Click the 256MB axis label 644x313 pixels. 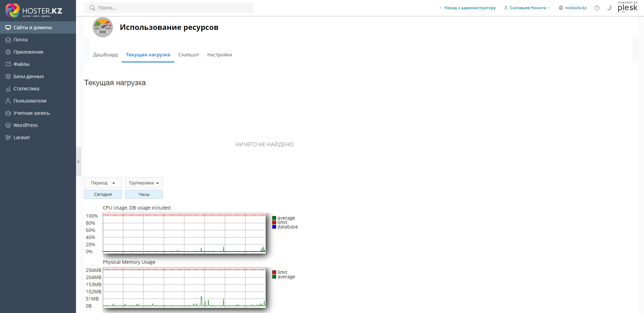click(x=94, y=270)
